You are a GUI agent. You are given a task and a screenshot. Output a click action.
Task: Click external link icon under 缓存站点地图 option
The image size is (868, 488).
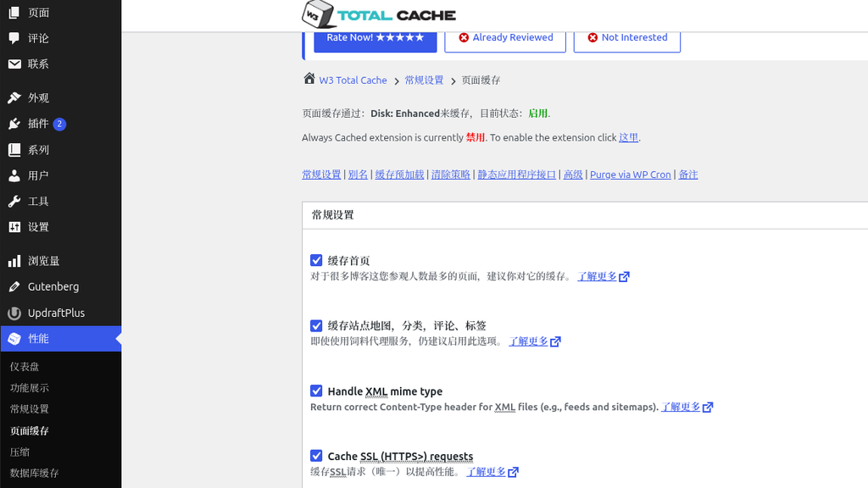pos(555,342)
